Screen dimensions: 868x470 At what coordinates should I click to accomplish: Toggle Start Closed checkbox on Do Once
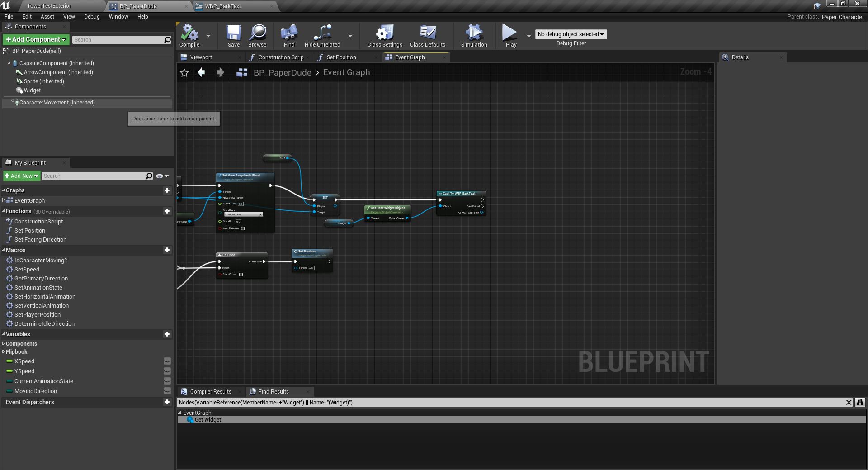click(241, 275)
